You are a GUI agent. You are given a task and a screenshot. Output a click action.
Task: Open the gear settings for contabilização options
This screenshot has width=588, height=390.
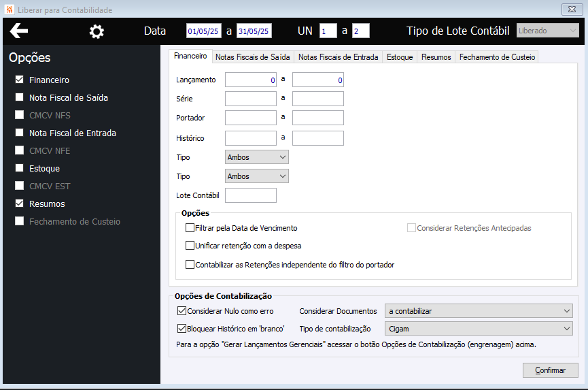point(97,31)
